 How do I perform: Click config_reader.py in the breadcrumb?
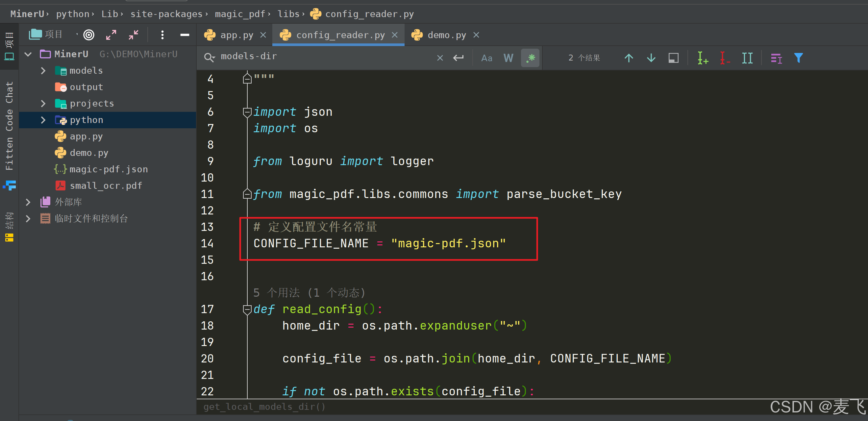tap(369, 14)
